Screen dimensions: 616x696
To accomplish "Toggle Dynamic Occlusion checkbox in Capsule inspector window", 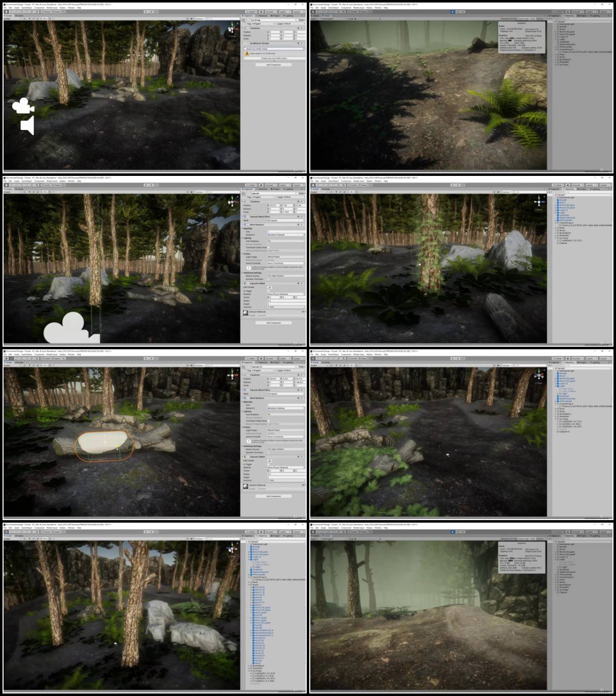I will 269,279.
